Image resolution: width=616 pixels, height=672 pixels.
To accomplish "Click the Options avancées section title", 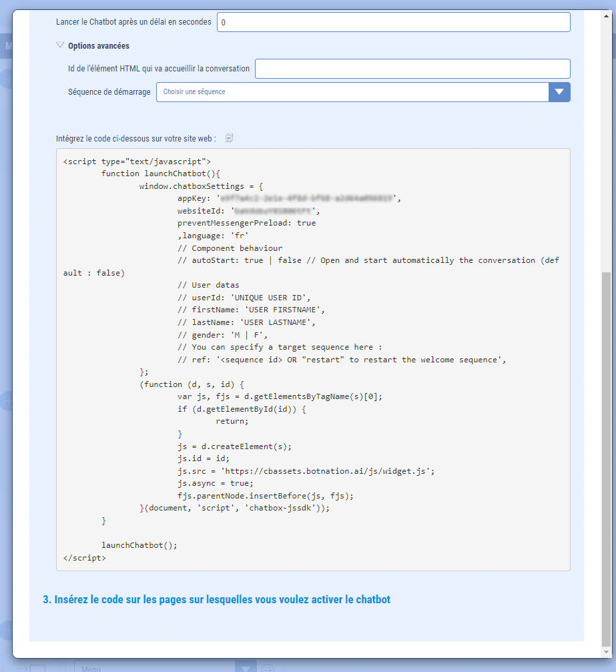I will pyautogui.click(x=99, y=46).
